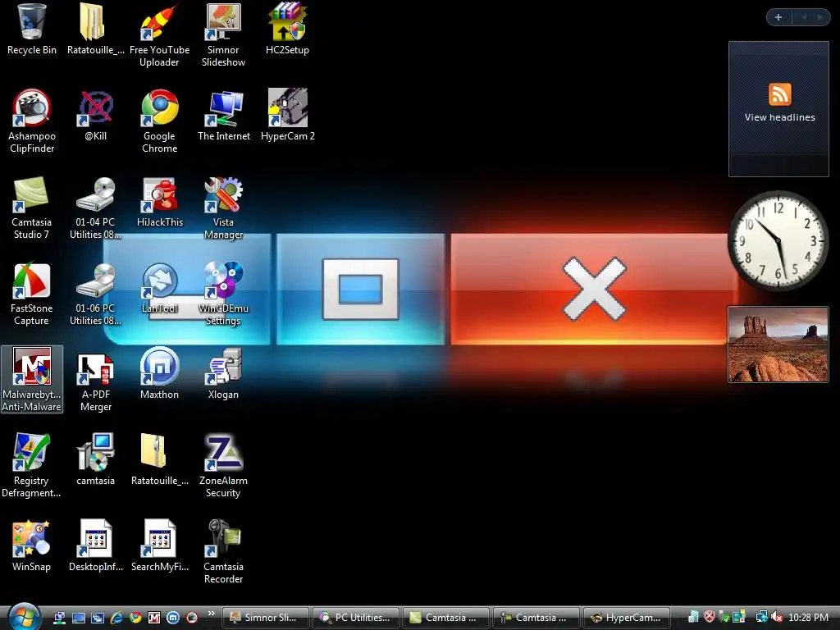Open the DesktopInf... file icon

click(95, 546)
